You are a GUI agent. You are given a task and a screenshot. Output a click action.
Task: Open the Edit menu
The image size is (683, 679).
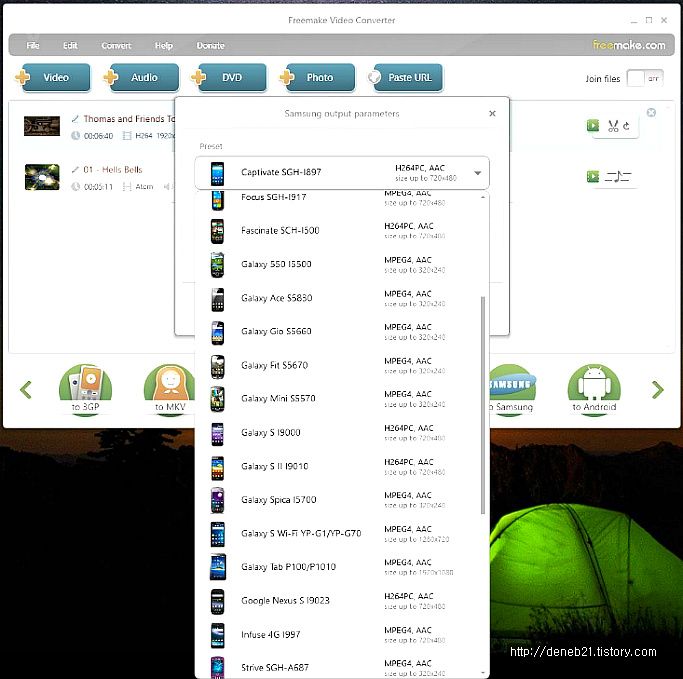pos(70,45)
